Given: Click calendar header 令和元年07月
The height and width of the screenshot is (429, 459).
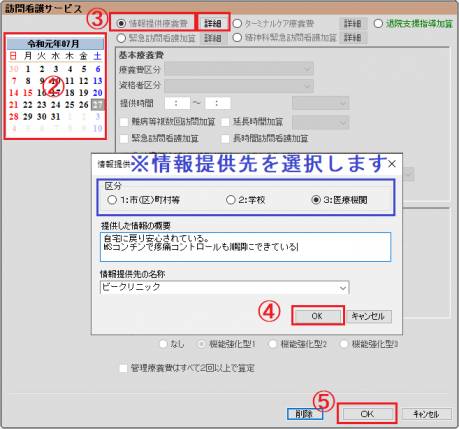Looking at the screenshot, I should click(55, 44).
